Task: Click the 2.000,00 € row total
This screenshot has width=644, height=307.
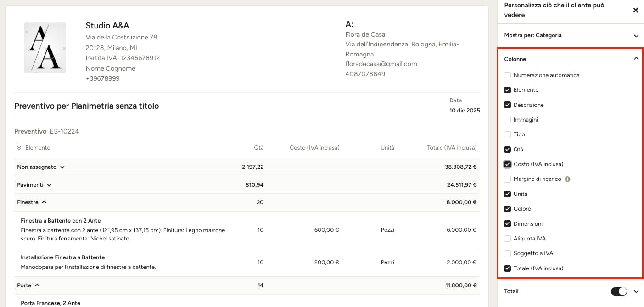Action: (462, 262)
